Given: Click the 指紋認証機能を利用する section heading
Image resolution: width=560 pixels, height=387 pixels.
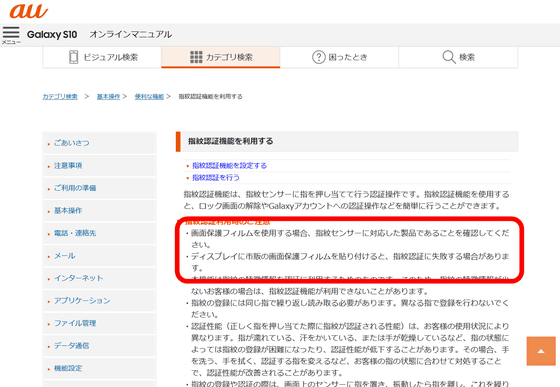Looking at the screenshot, I should tap(231, 141).
